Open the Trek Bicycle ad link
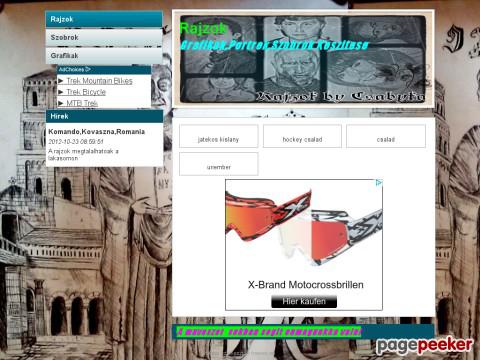This screenshot has height=360, width=480. click(x=86, y=92)
